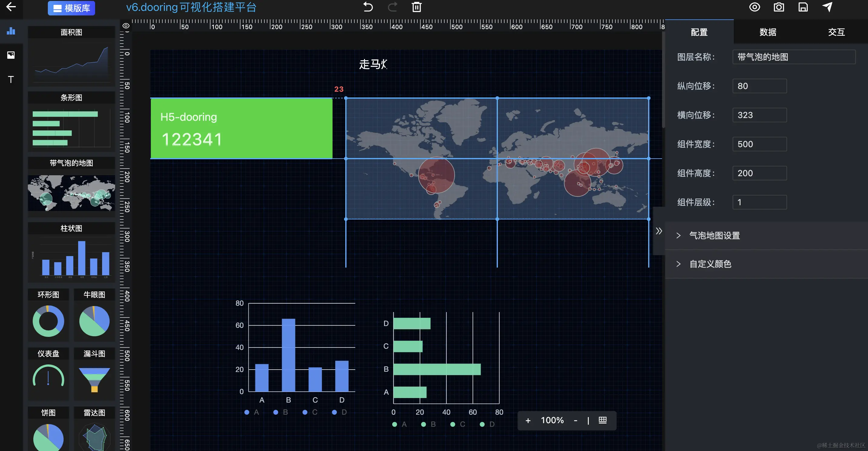Toggle legend B in blue column chart
Image resolution: width=868 pixels, height=451 pixels.
[x=281, y=412]
